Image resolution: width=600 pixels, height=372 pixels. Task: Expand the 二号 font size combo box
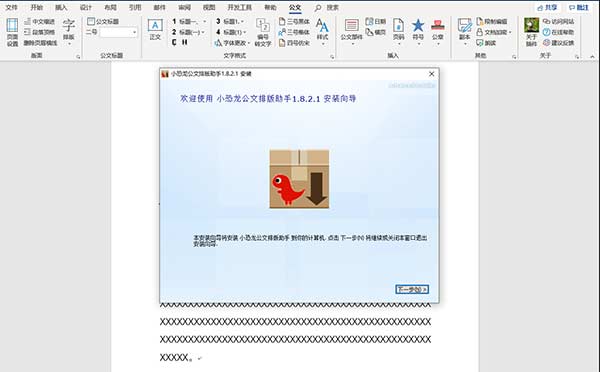point(134,33)
